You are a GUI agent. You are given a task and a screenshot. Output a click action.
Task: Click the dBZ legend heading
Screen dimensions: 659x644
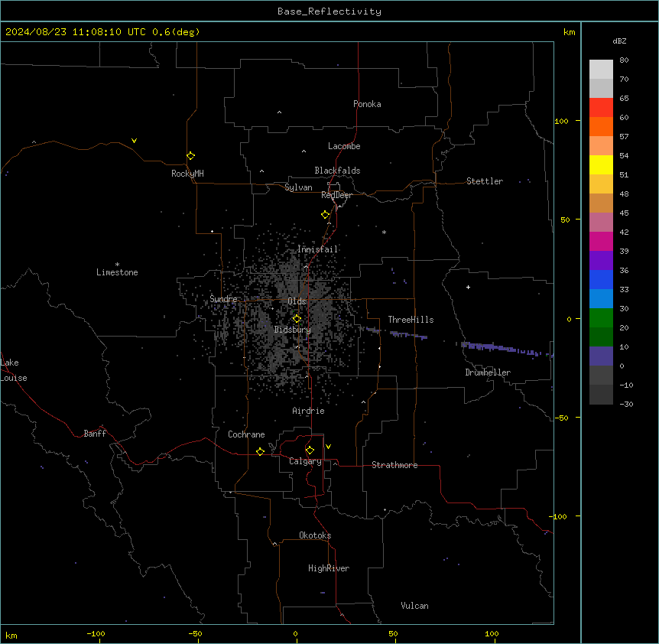pos(619,41)
